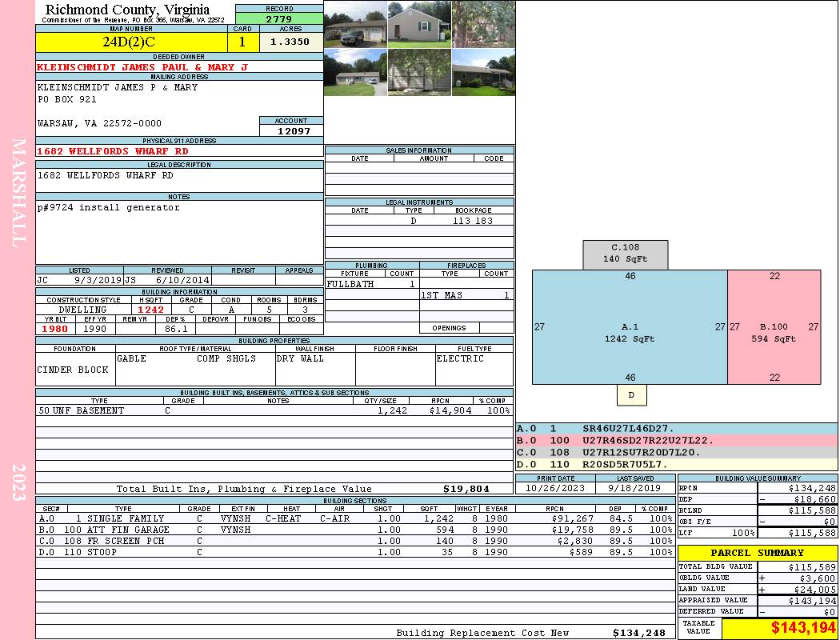This screenshot has width=840, height=640.
Task: Select book/page 113 183 entry
Action: coord(473,221)
